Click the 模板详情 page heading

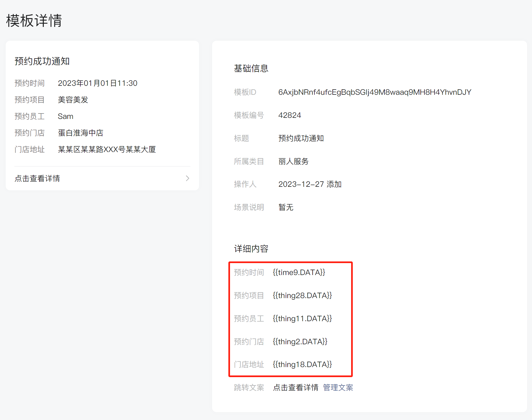tap(34, 21)
